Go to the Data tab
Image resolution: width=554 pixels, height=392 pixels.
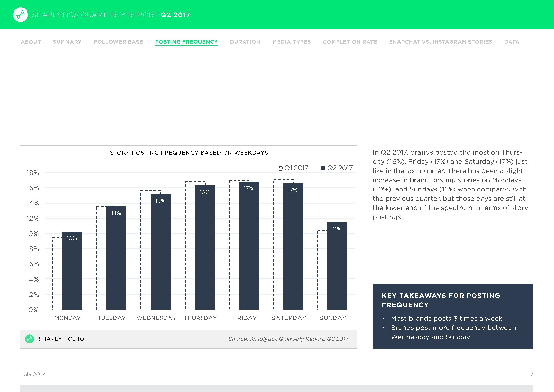(512, 42)
